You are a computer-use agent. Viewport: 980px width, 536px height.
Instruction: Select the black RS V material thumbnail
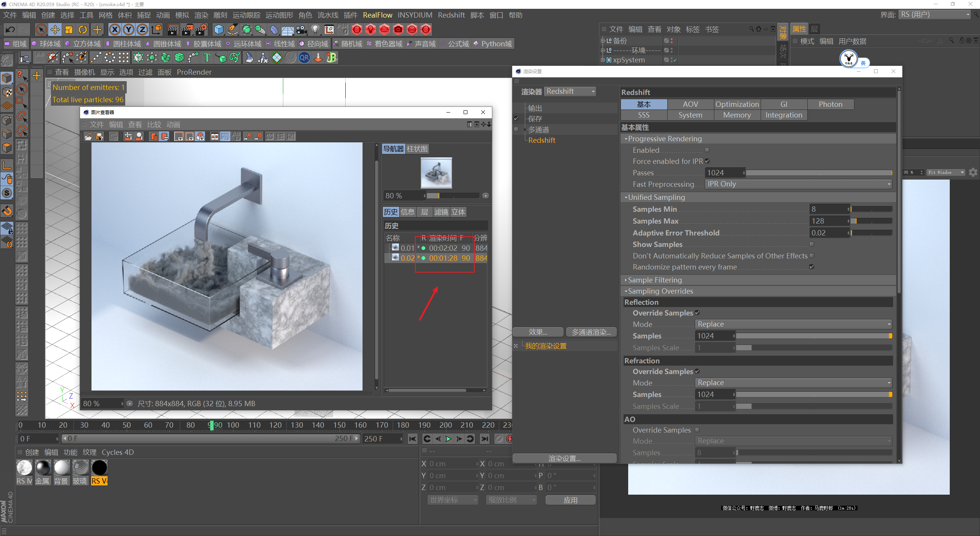pyautogui.click(x=100, y=468)
